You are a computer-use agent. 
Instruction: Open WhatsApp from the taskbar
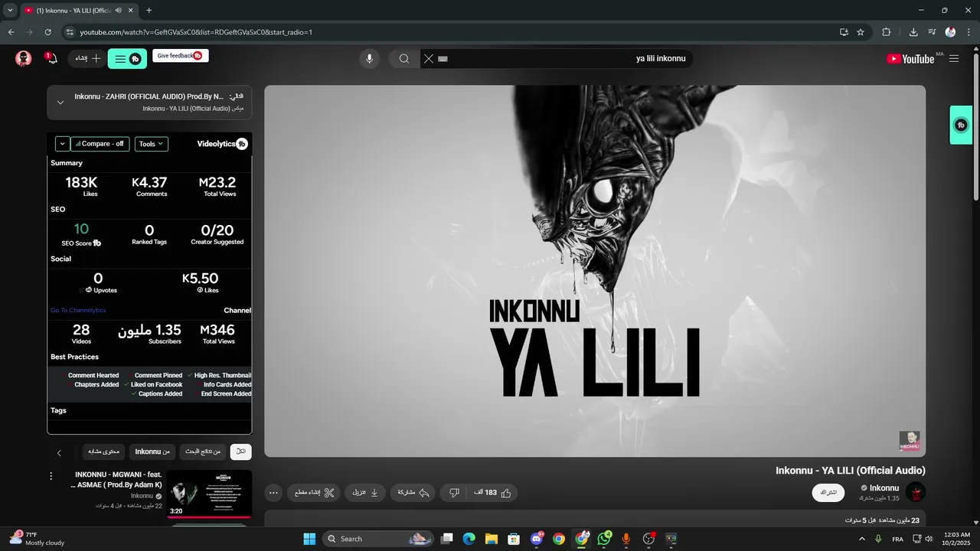(604, 539)
